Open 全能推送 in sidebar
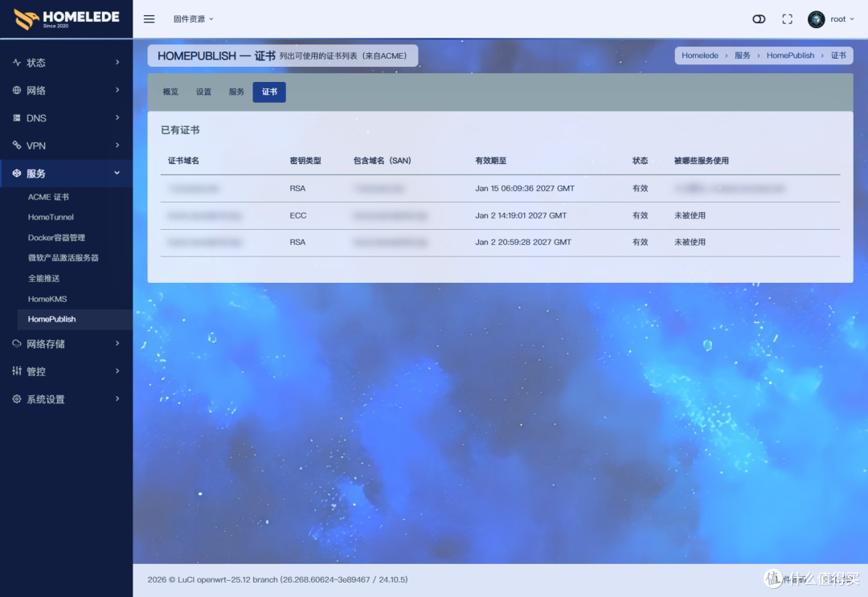 [x=43, y=278]
